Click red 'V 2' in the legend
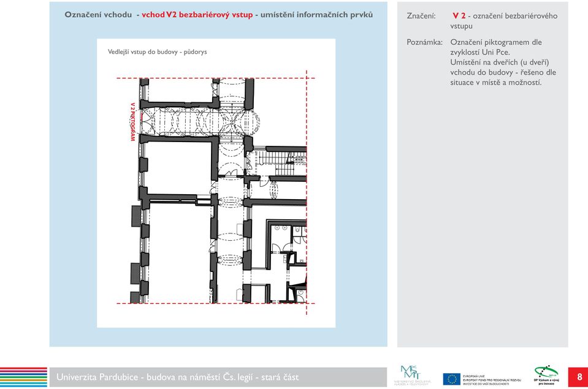This screenshot has width=588, height=389. pyautogui.click(x=459, y=16)
